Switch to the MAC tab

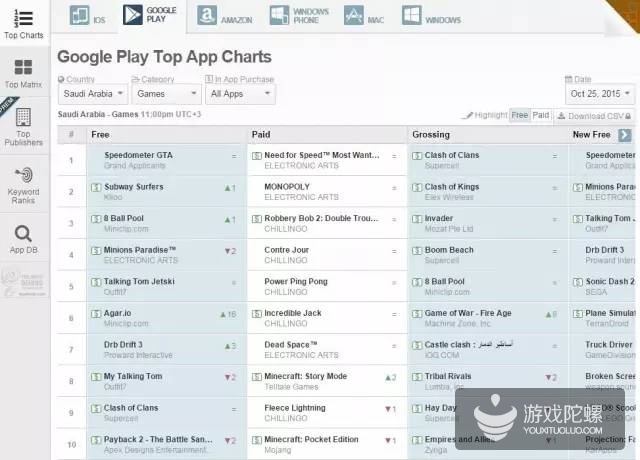click(x=364, y=16)
